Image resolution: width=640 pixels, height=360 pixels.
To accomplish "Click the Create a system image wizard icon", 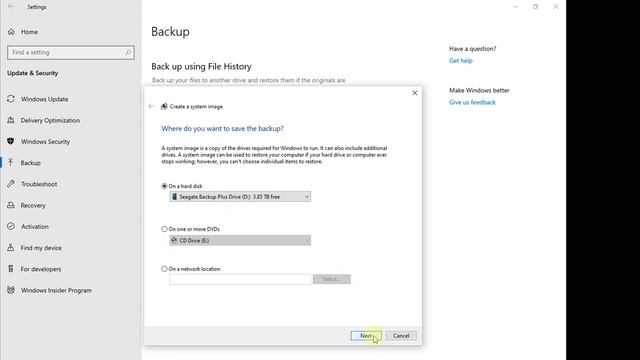I will point(164,106).
